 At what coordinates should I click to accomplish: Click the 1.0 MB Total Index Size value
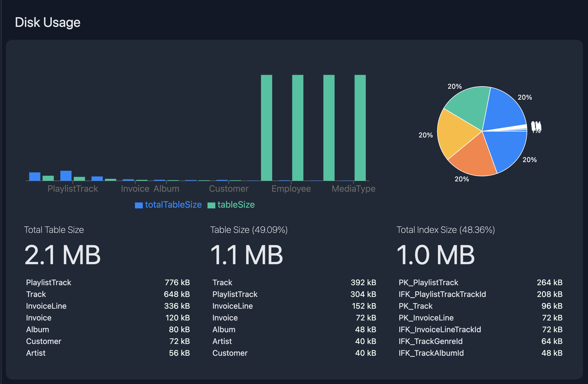pyautogui.click(x=436, y=254)
